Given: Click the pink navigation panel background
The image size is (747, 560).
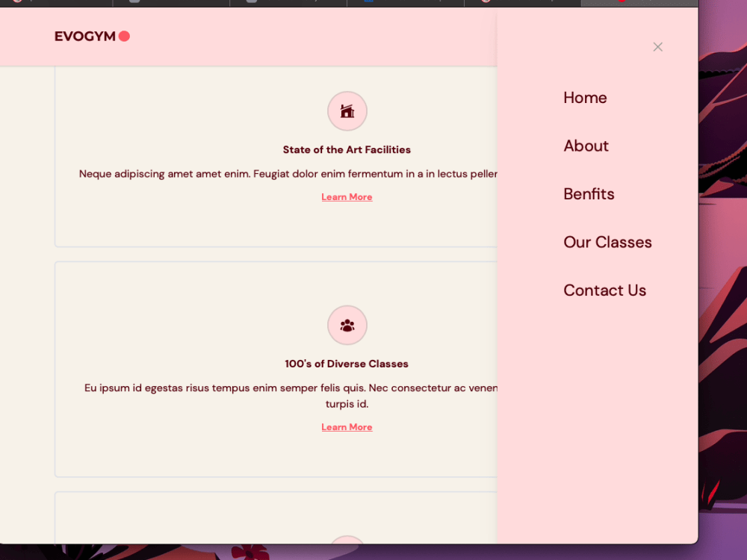Looking at the screenshot, I should tap(598, 411).
